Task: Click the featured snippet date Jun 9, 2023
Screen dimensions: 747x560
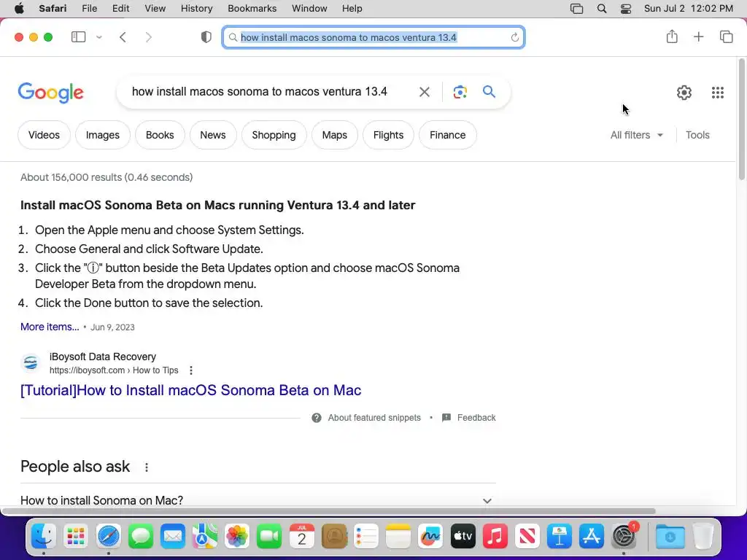Action: tap(112, 327)
